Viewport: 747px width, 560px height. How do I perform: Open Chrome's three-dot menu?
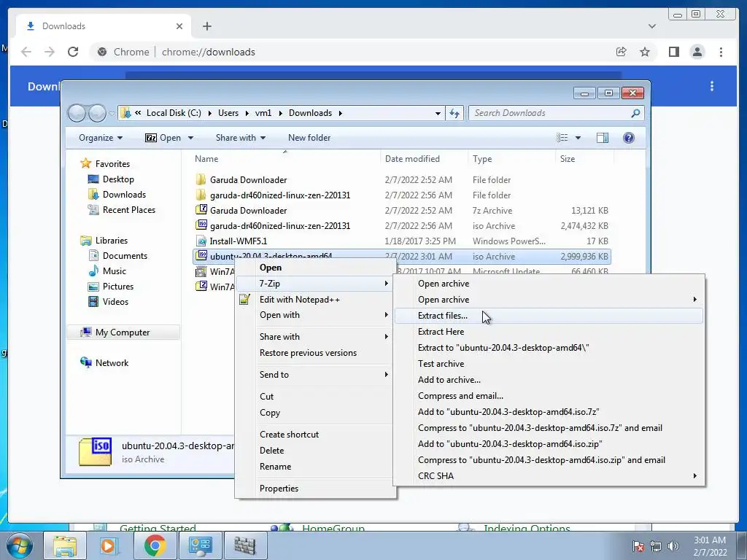721,52
